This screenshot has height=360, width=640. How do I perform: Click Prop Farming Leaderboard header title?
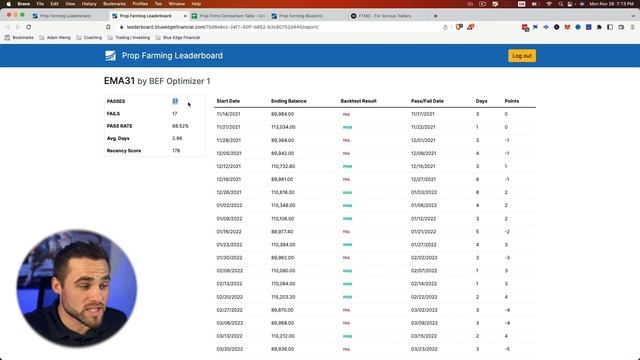172,56
